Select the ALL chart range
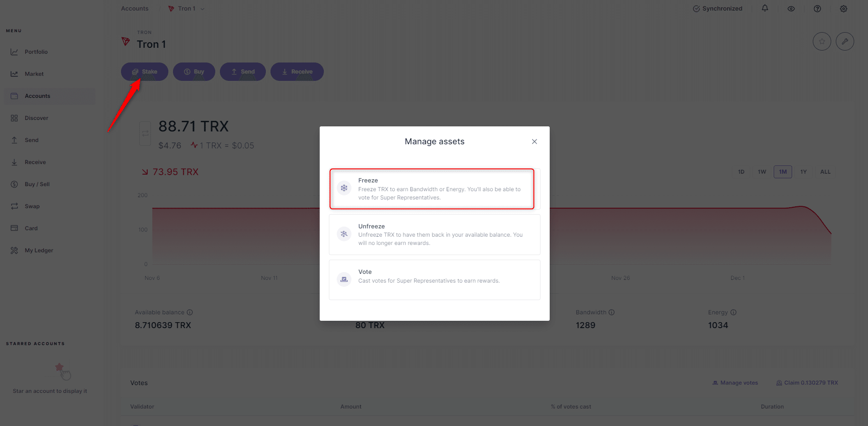 (825, 172)
